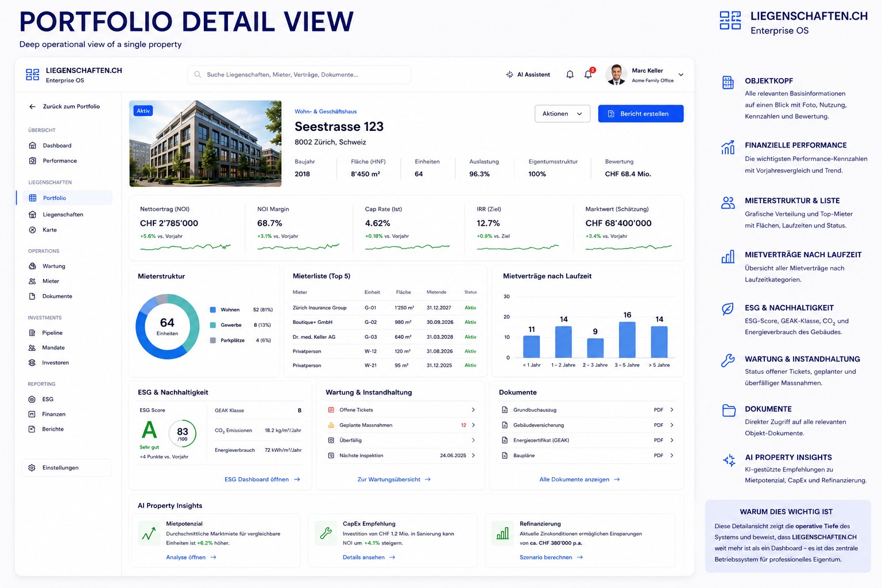The image size is (882, 588).
Task: Click the ESG & NACHHALTIGKEIT leaf icon
Action: (728, 309)
